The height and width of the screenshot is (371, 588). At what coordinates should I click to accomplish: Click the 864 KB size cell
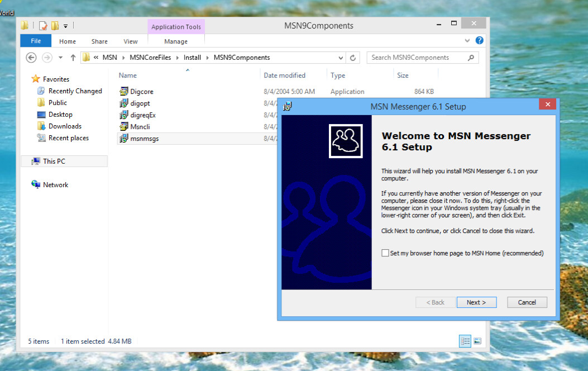(424, 91)
